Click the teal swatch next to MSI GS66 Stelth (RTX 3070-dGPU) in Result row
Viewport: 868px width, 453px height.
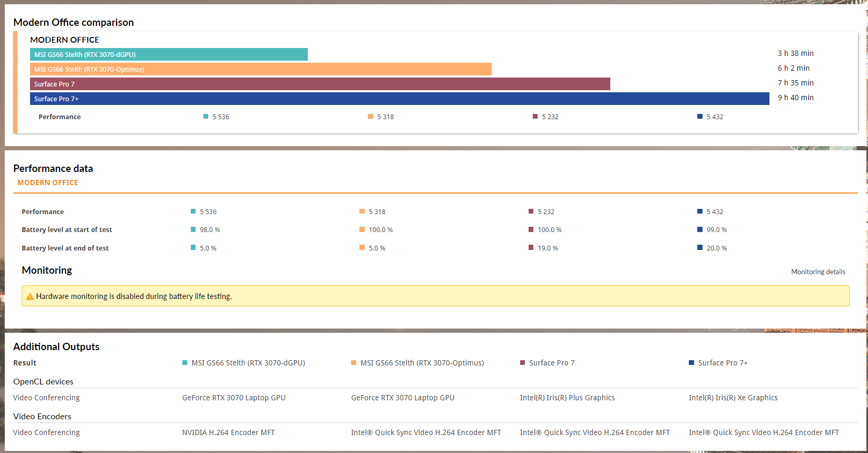pos(184,363)
